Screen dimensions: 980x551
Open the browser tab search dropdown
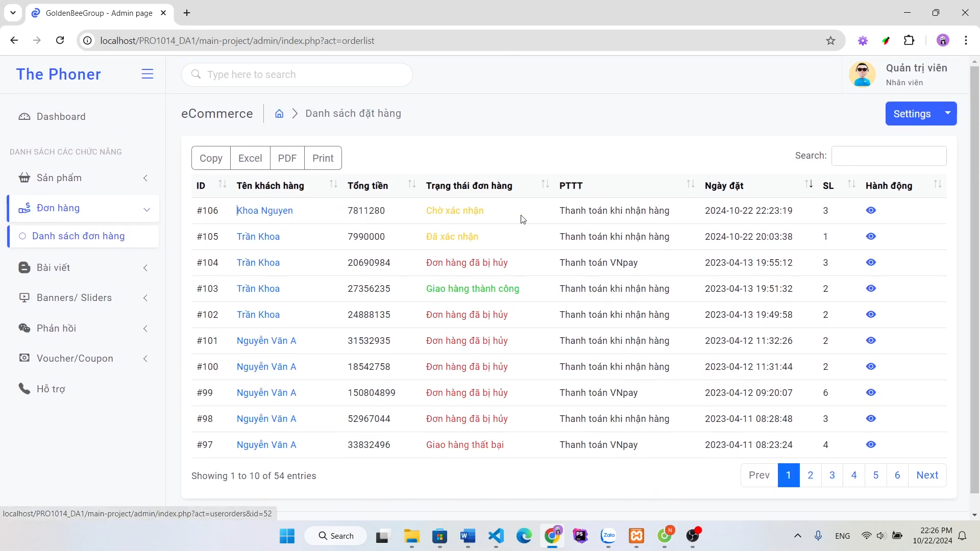(x=13, y=13)
